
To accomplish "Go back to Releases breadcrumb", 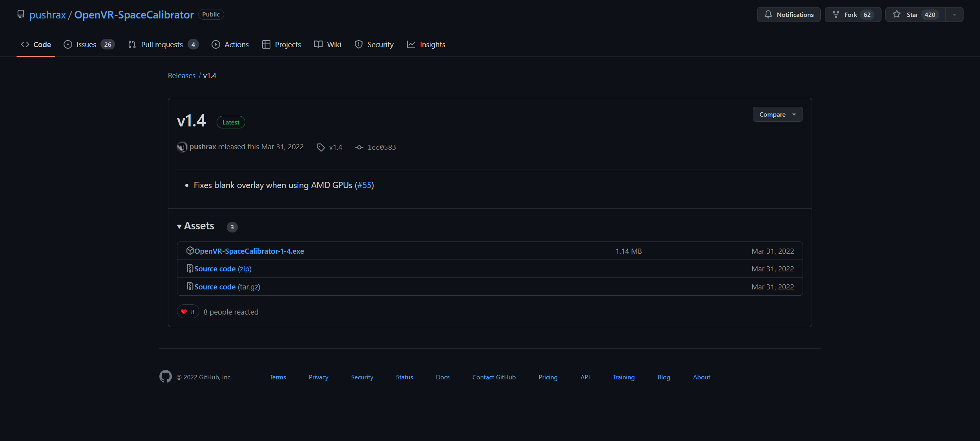I will click(181, 75).
